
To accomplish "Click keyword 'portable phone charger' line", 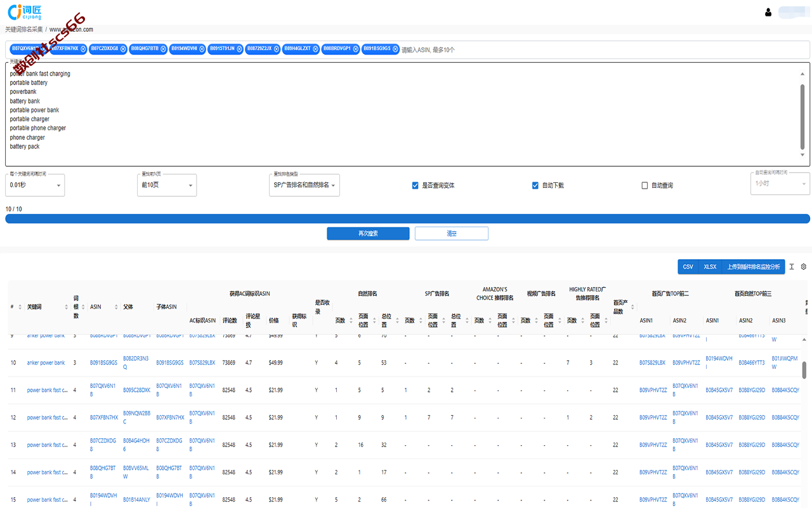I will (37, 128).
